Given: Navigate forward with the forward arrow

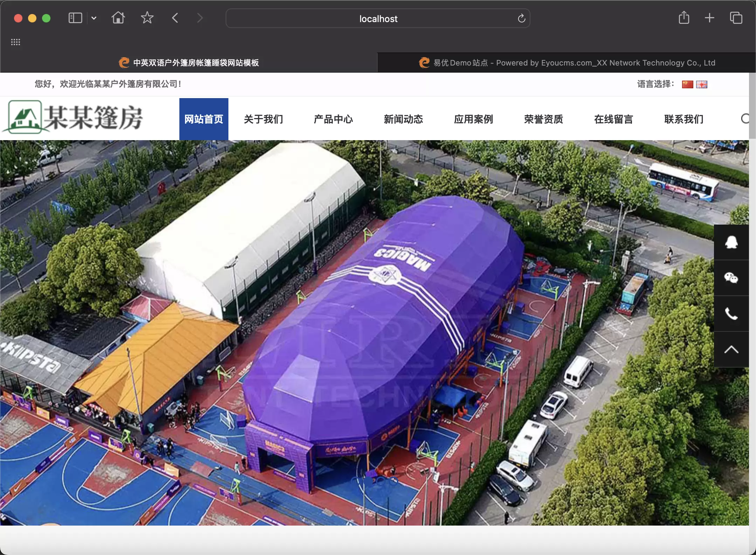Looking at the screenshot, I should 200,18.
